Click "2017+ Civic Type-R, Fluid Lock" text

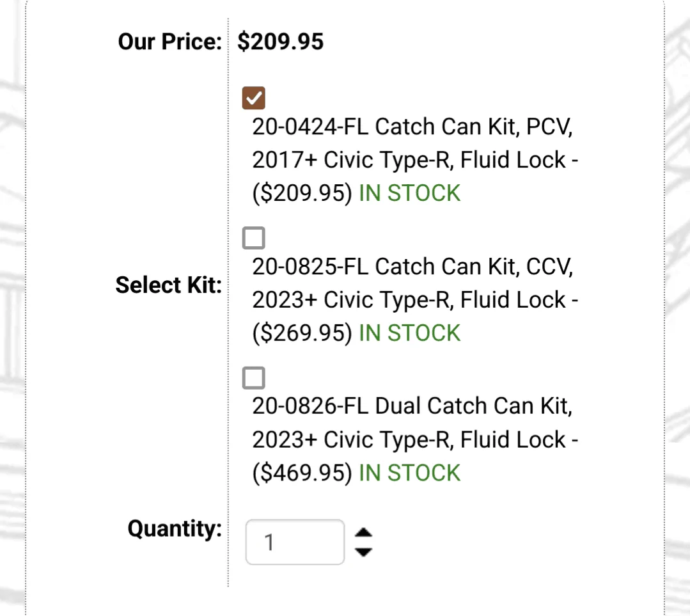(409, 160)
